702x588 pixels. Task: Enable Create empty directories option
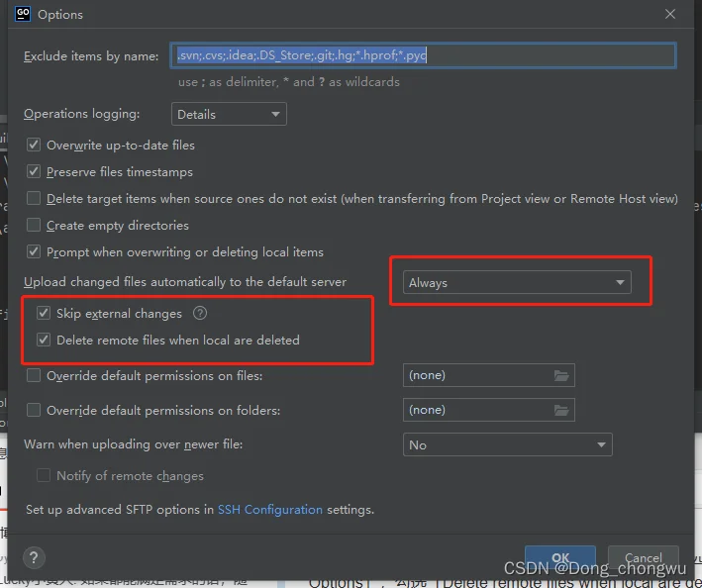35,226
